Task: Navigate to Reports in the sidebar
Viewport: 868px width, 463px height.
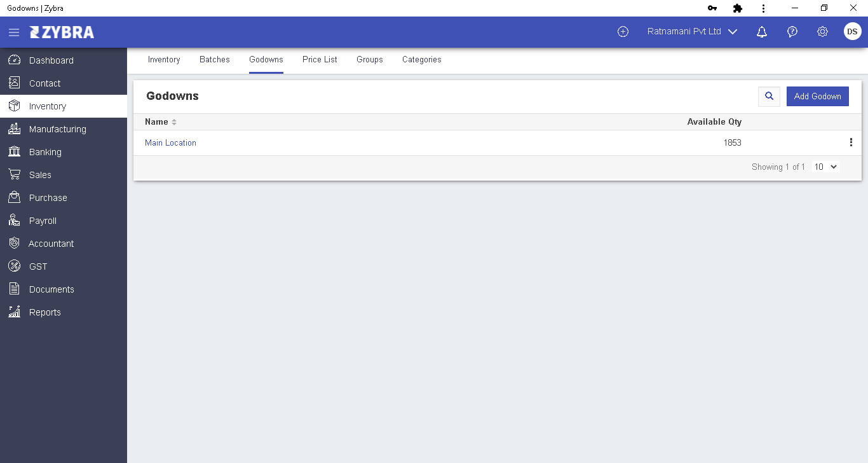Action: (44, 312)
